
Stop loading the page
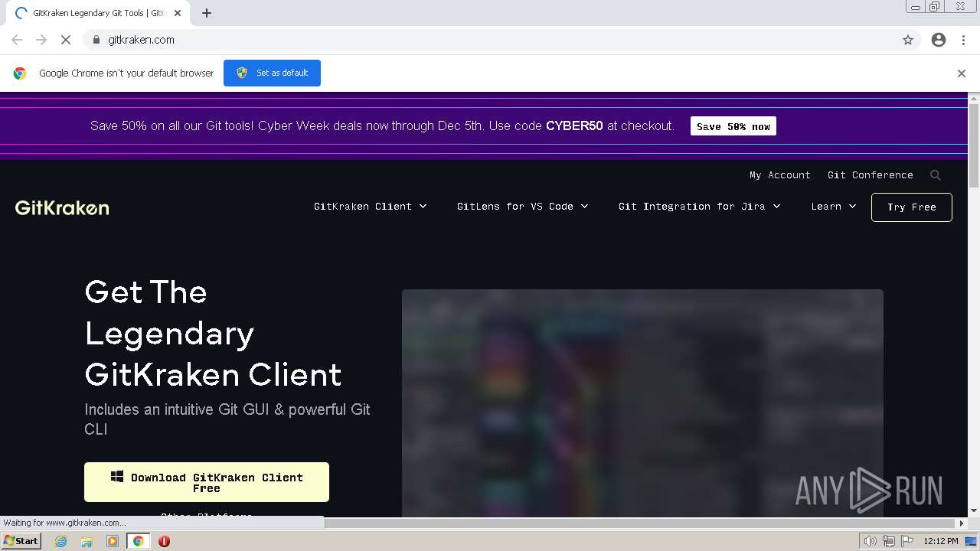tap(66, 40)
